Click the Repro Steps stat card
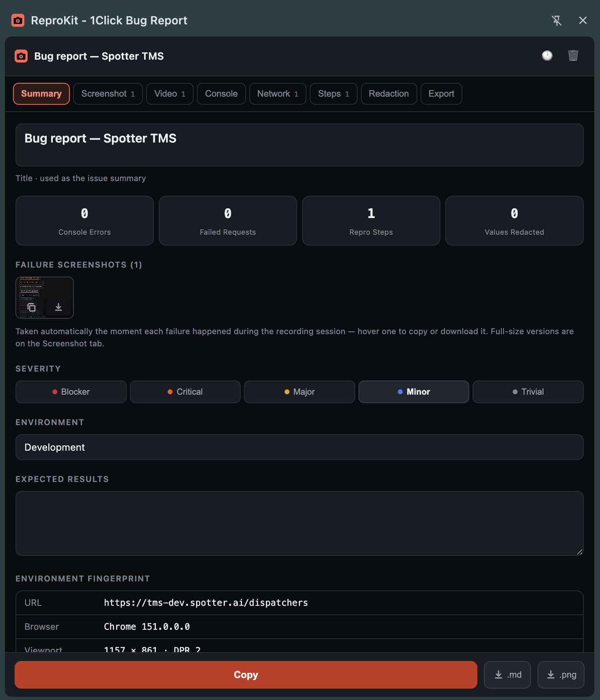The height and width of the screenshot is (700, 600). (371, 221)
